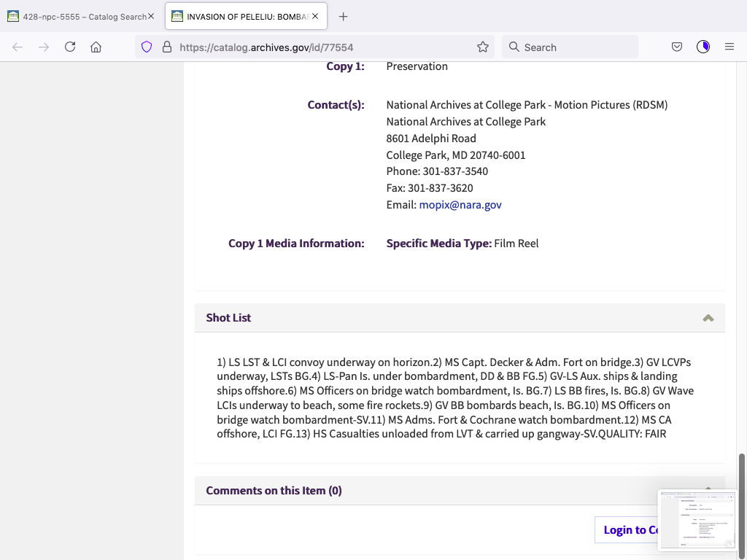The image size is (747, 560).
Task: Click the circular profile icon in toolbar
Action: point(703,47)
